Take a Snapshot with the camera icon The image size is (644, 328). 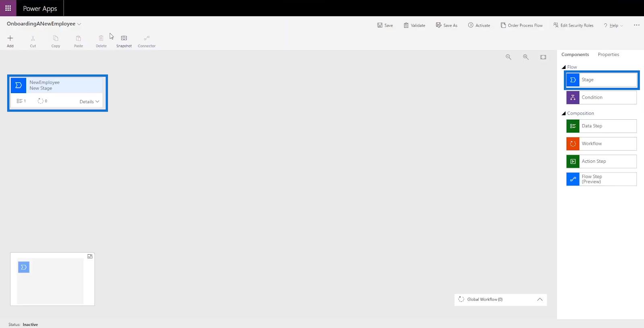124,38
